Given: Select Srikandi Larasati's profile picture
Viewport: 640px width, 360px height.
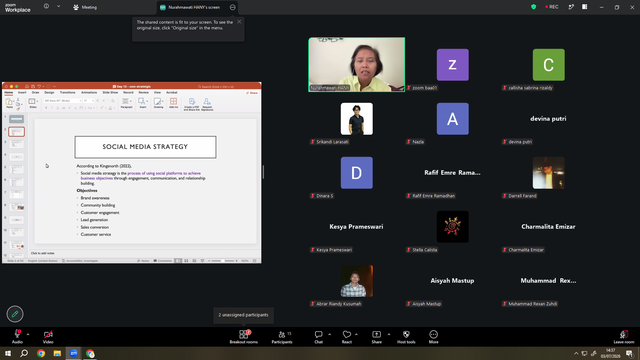Looking at the screenshot, I should click(x=357, y=119).
